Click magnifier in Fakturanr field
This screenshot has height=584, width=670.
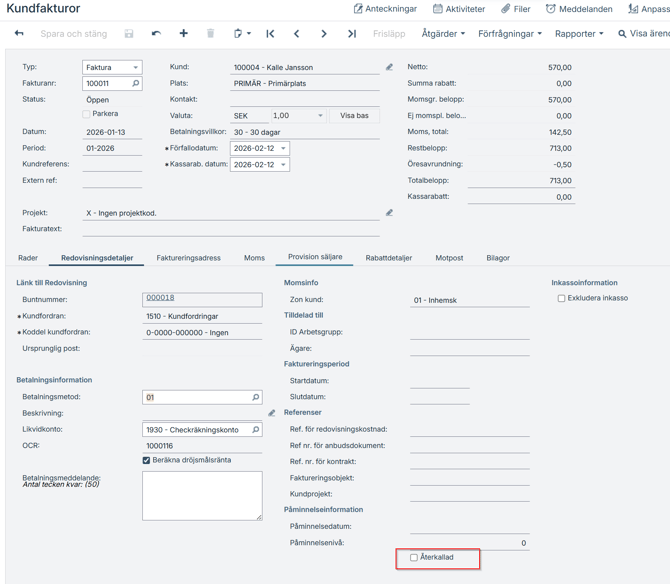click(x=135, y=83)
